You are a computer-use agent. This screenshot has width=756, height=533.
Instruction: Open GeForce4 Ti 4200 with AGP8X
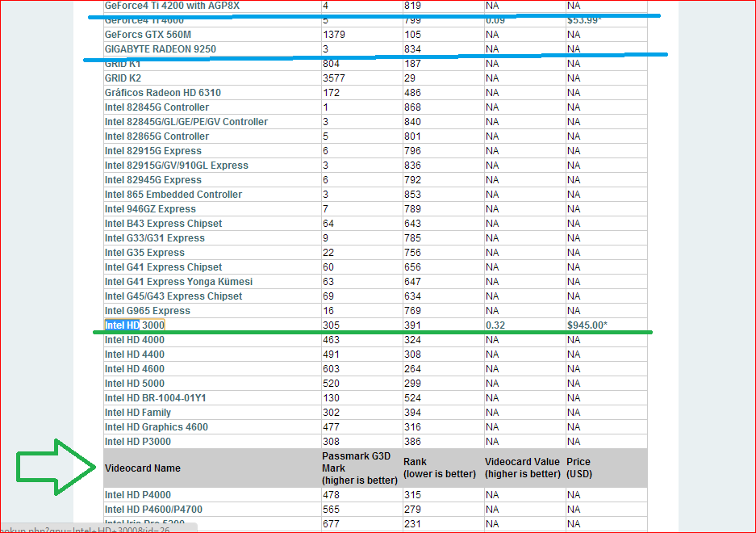click(172, 6)
